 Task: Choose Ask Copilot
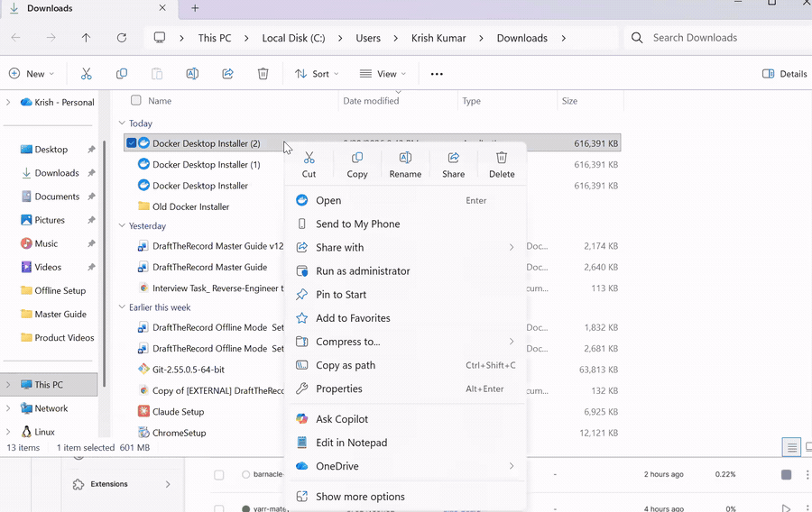[x=406, y=419]
